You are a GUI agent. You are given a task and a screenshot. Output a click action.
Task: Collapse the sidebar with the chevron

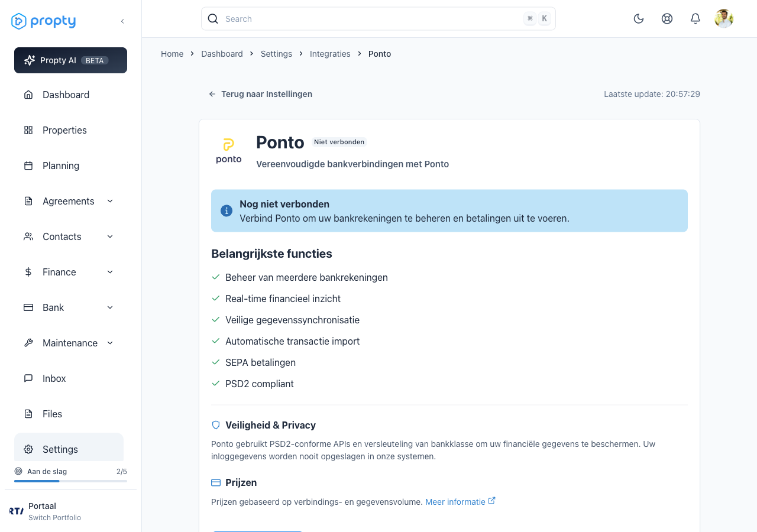[x=122, y=21]
